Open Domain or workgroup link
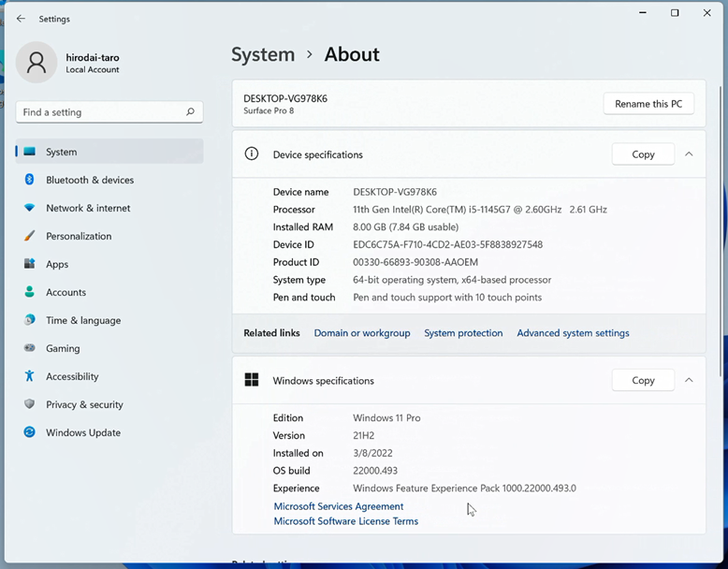The image size is (728, 569). 362,333
